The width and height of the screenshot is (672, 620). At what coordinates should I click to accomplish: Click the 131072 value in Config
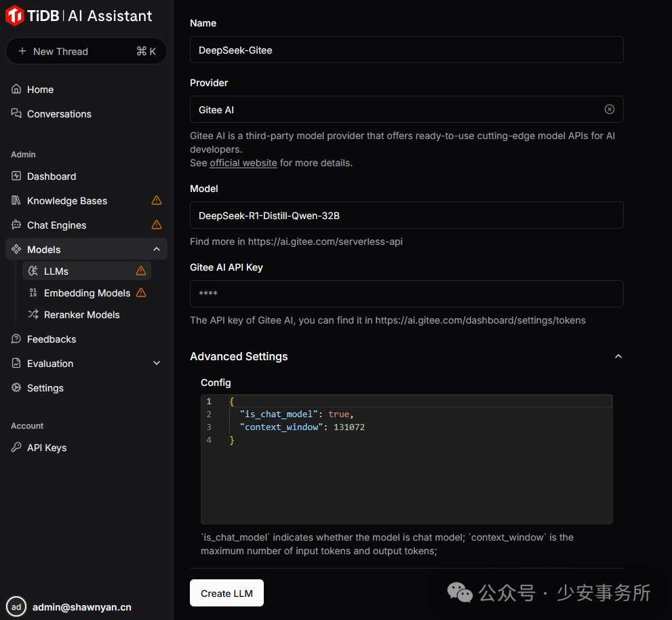pyautogui.click(x=349, y=427)
